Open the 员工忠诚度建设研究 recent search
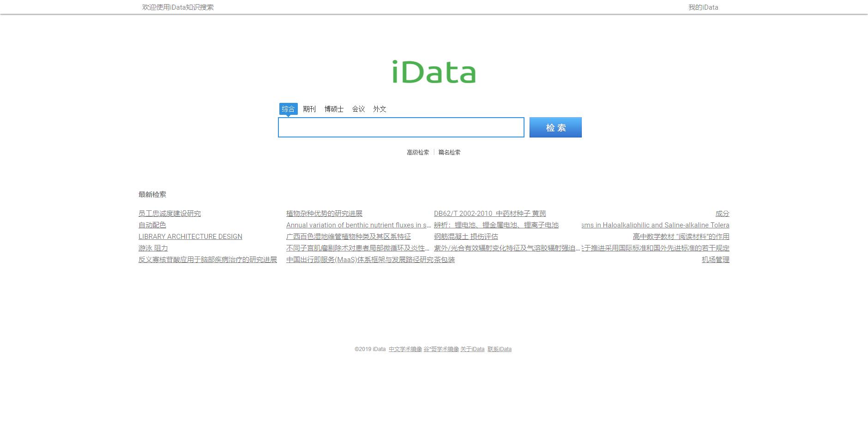 click(169, 213)
